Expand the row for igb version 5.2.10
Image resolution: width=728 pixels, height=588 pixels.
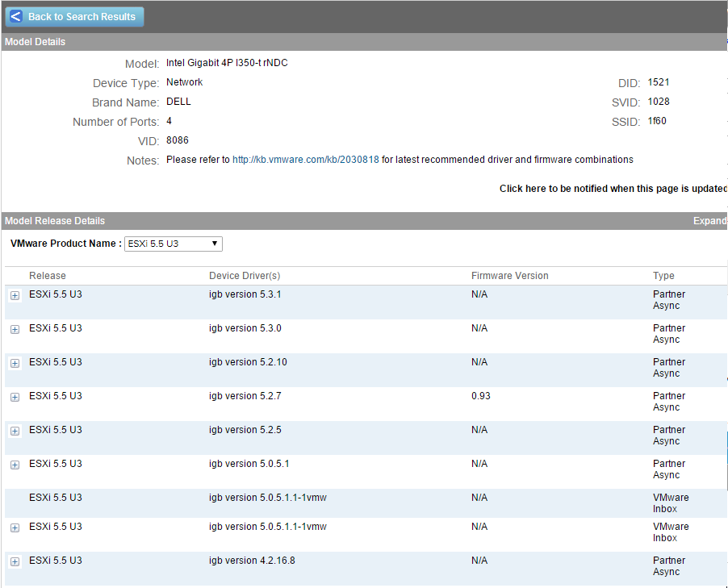click(x=14, y=363)
